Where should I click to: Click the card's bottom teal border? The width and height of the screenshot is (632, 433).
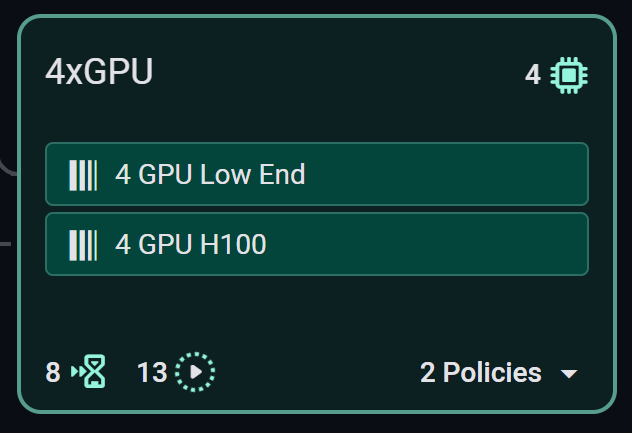tap(316, 410)
